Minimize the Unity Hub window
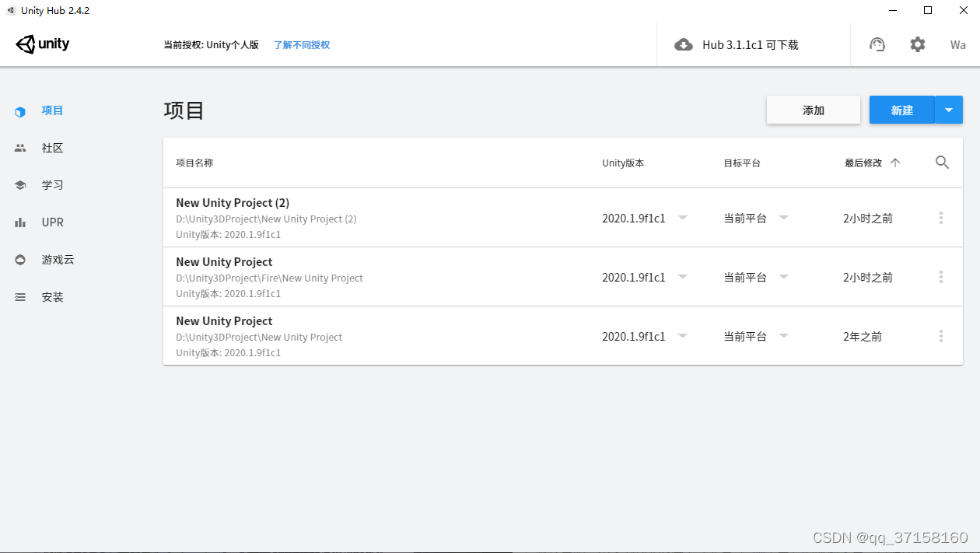Screen dimensions: 980x553 [x=892, y=10]
